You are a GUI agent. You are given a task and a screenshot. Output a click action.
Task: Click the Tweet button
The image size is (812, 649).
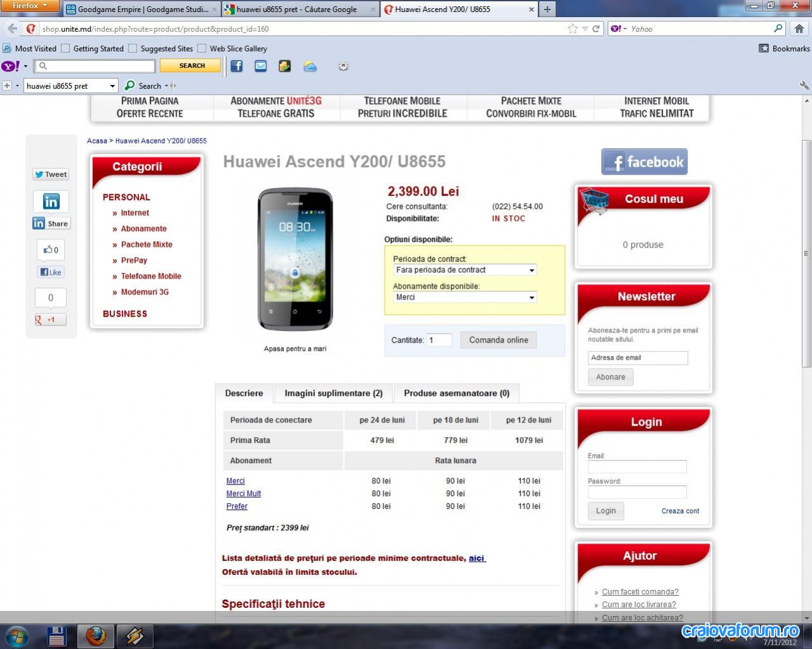pyautogui.click(x=51, y=174)
